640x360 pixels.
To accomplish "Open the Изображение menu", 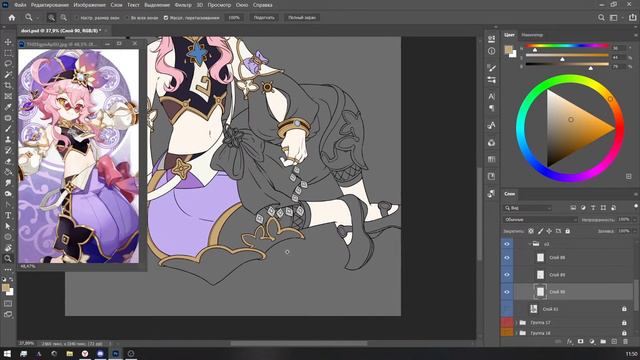I will point(90,5).
